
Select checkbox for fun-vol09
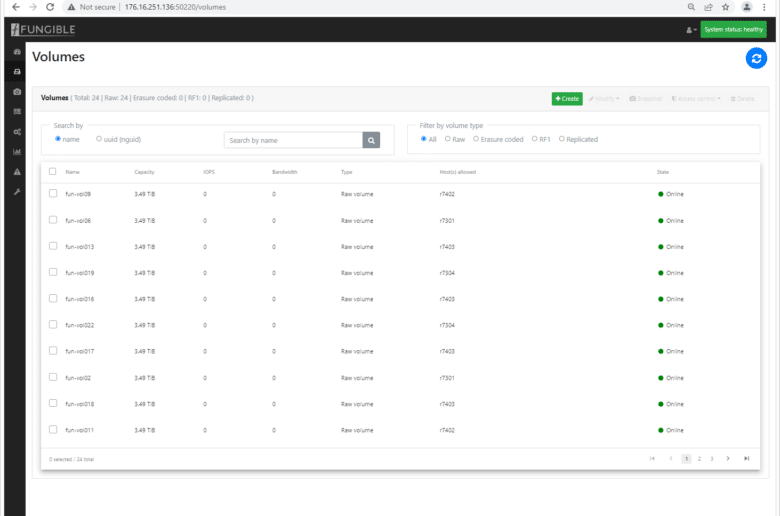point(53,194)
